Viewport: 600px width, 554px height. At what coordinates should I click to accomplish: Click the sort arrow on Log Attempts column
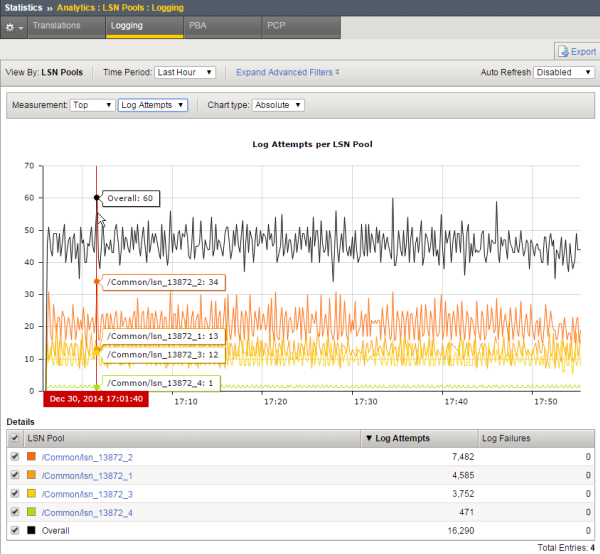coord(367,438)
